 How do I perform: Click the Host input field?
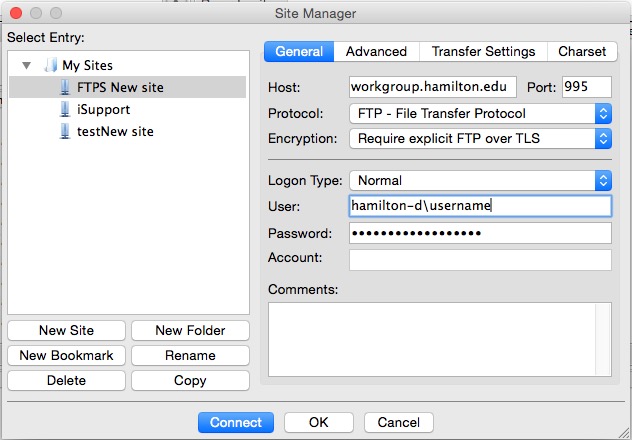pos(432,87)
